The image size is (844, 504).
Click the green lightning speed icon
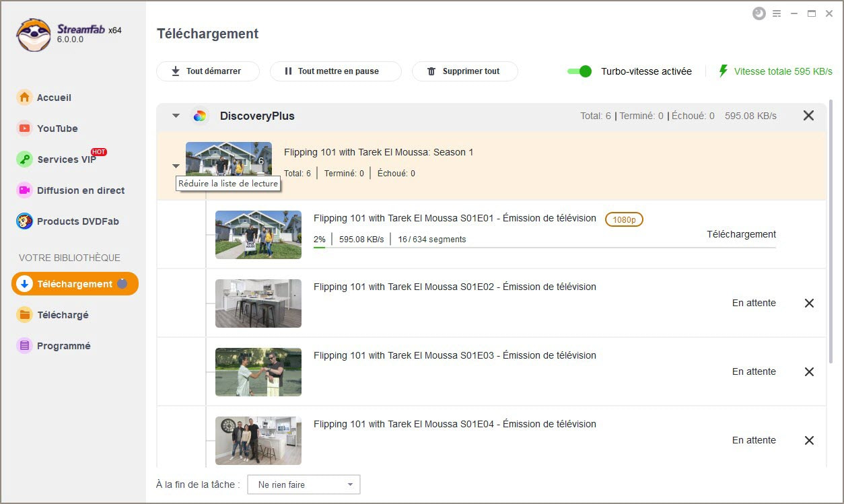(x=724, y=71)
